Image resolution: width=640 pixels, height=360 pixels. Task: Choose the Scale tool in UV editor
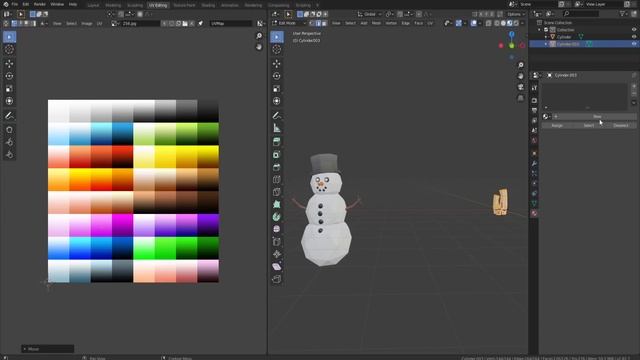pyautogui.click(x=9, y=89)
